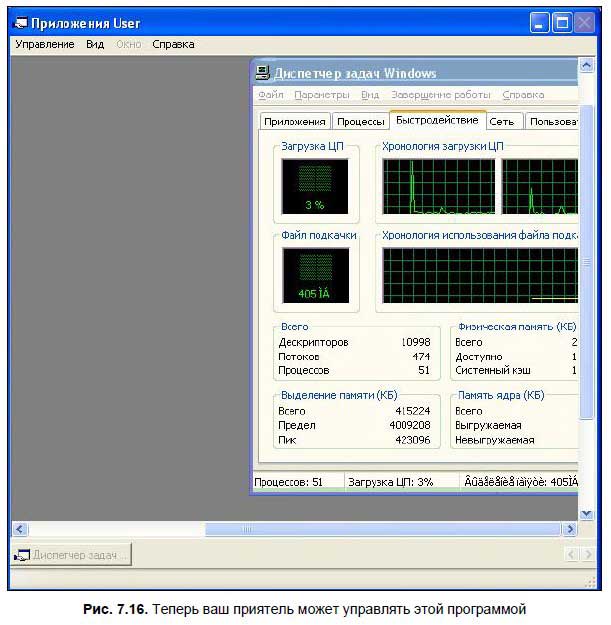Click the Диспетчер задач taskbar button
This screenshot has width=611, height=625.
click(72, 555)
